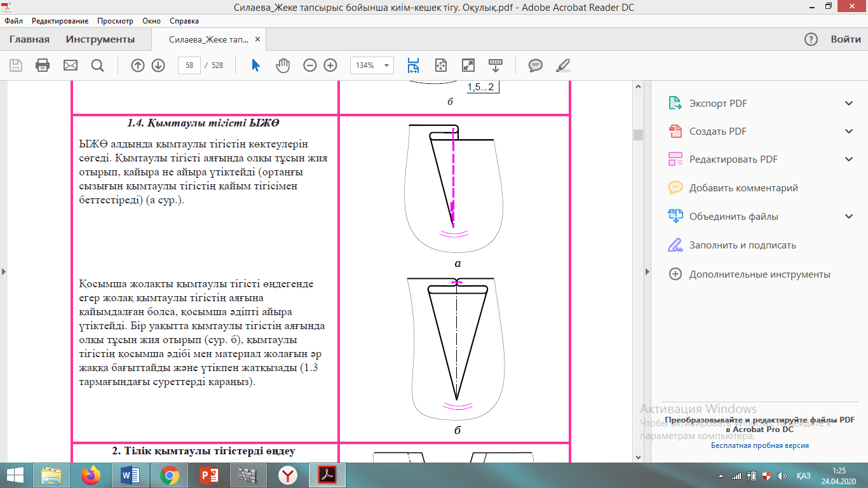Go to next page arrow
The width and height of the screenshot is (868, 488).
point(158,65)
